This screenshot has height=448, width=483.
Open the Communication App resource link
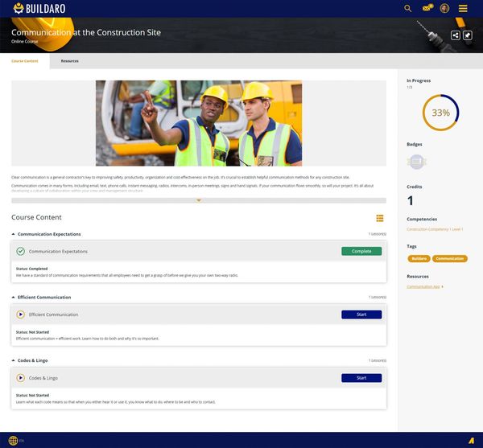pos(423,286)
